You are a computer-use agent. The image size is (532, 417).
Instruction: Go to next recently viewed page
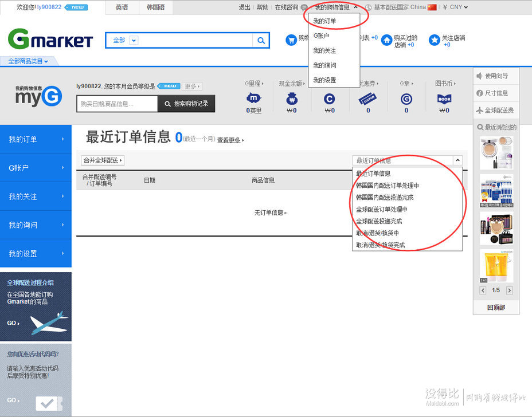pyautogui.click(x=509, y=290)
